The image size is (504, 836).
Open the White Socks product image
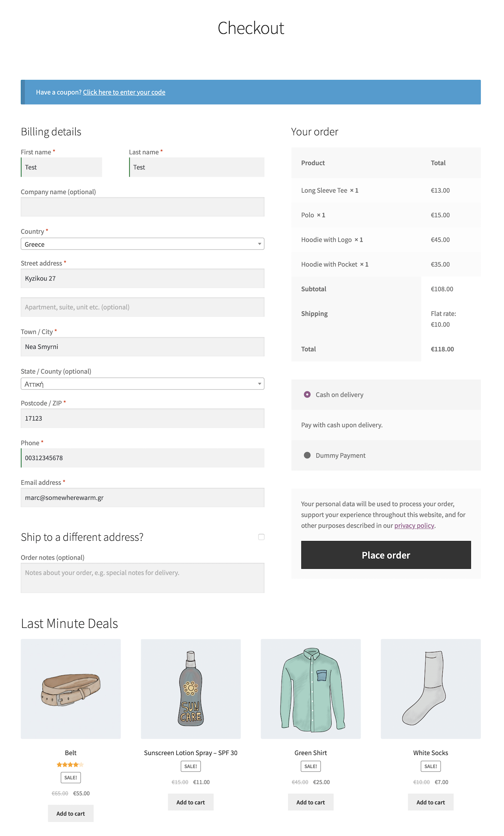431,688
